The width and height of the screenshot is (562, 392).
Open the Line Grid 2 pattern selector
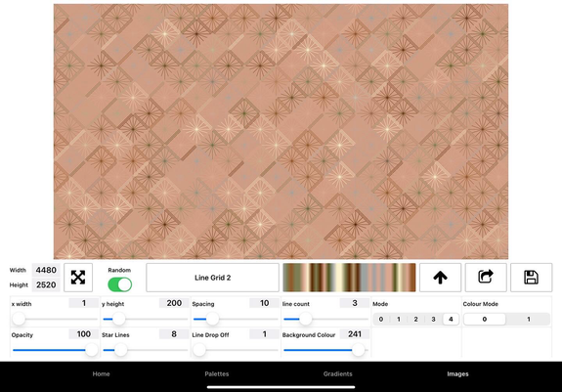coord(212,278)
